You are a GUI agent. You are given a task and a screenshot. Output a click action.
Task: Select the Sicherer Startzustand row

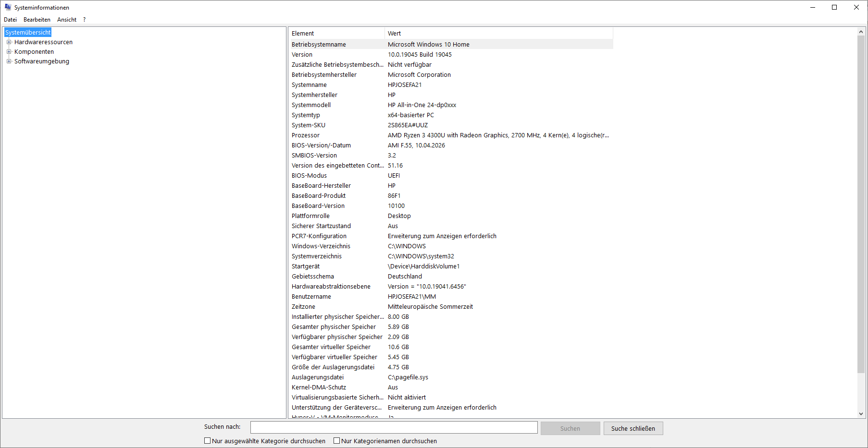click(451, 226)
